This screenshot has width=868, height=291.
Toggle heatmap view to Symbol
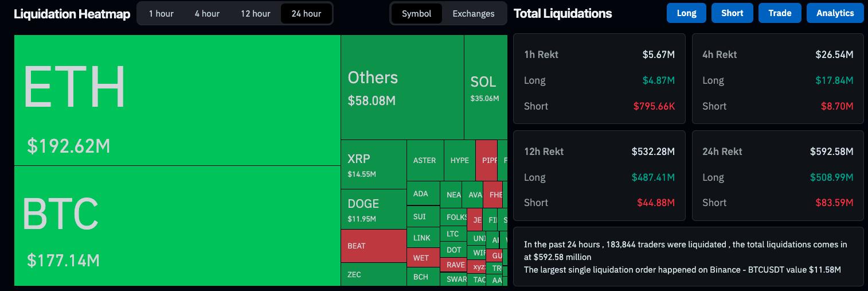pyautogui.click(x=416, y=14)
